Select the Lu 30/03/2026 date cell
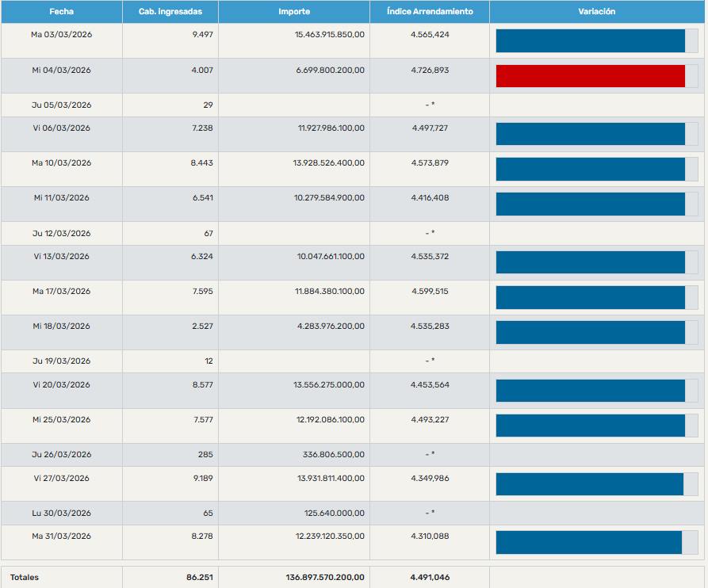The width and height of the screenshot is (708, 588). click(61, 514)
